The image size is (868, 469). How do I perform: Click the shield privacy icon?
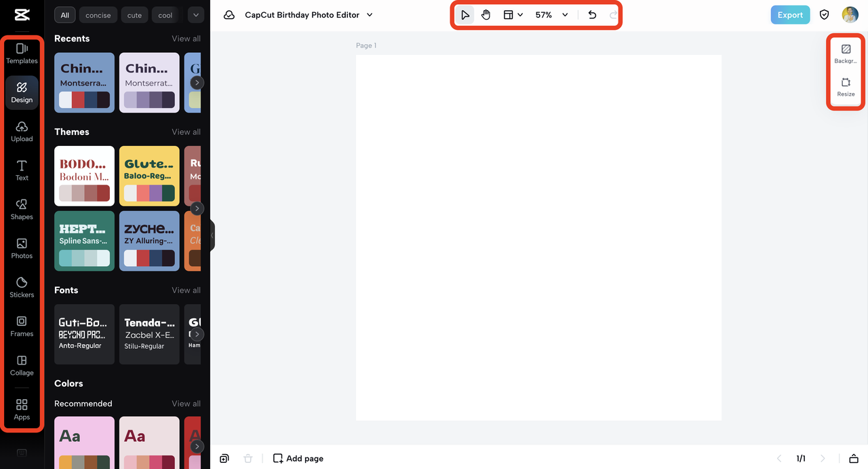click(x=825, y=15)
